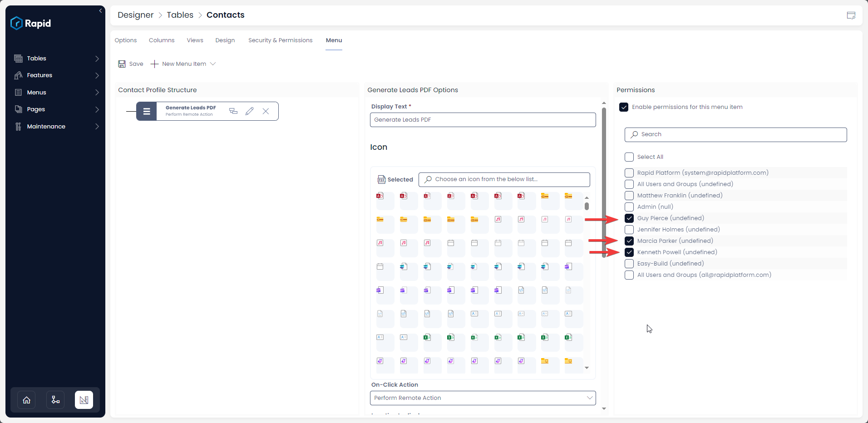868x423 pixels.
Task: Click inside the Display Text field
Action: (x=483, y=119)
